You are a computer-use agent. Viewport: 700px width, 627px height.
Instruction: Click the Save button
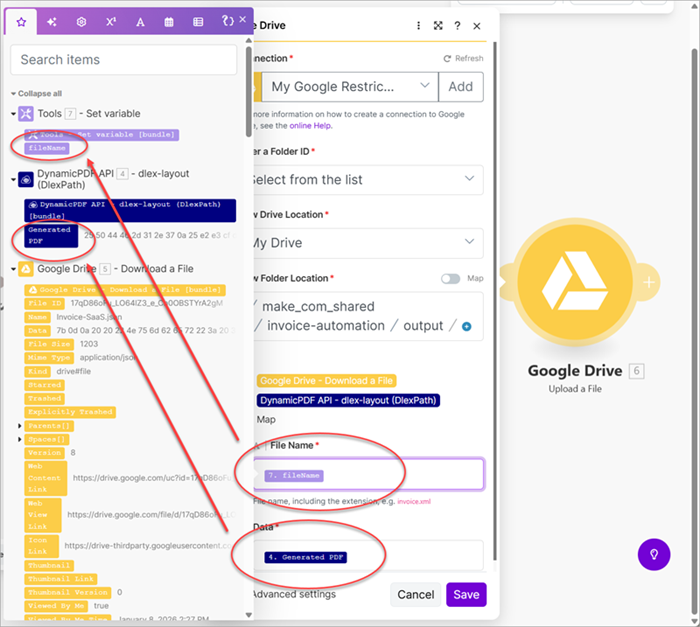click(466, 594)
